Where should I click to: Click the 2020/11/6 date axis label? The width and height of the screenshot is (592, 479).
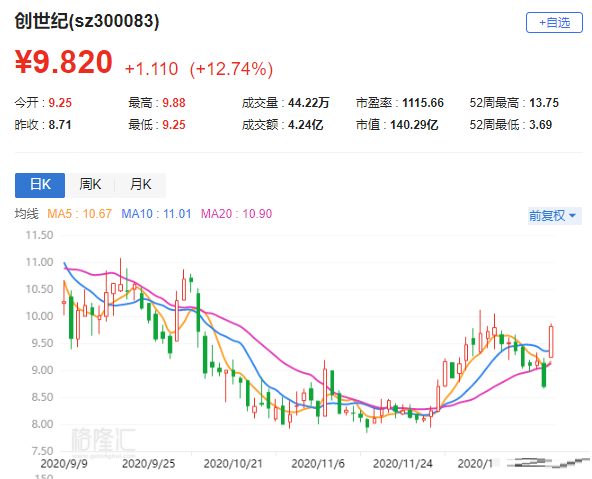click(x=318, y=464)
